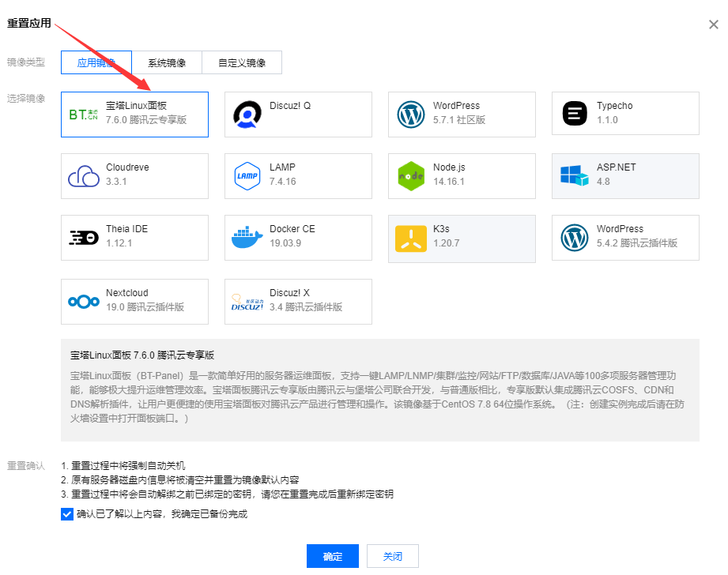The height and width of the screenshot is (575, 728).
Task: Close the 重置应用 dialog with the X
Action: [x=714, y=24]
